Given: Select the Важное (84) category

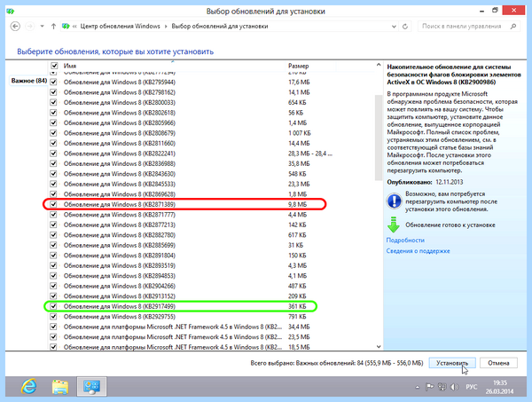Looking at the screenshot, I should [29, 81].
